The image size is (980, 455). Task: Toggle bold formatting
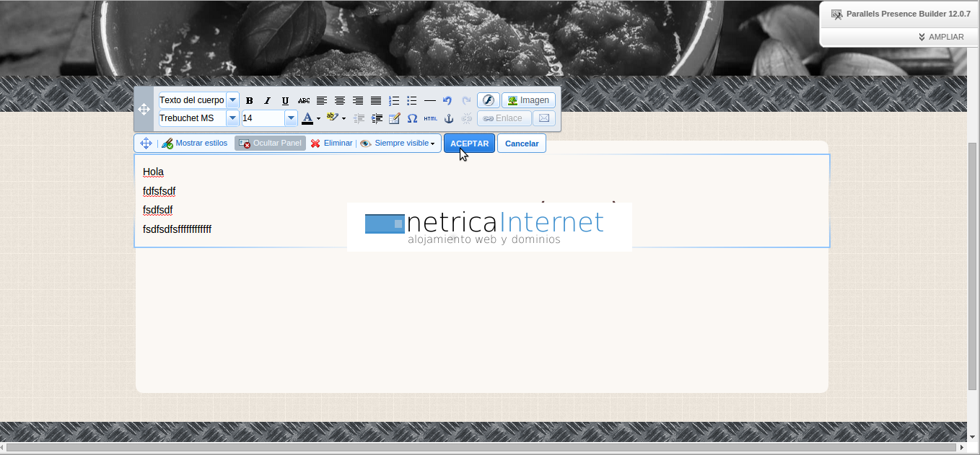point(250,101)
